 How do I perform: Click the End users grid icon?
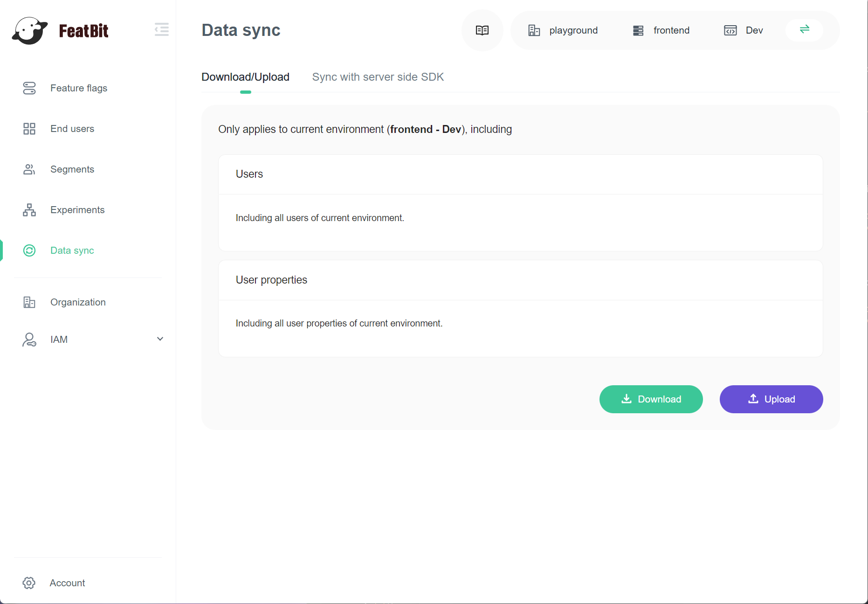tap(29, 129)
